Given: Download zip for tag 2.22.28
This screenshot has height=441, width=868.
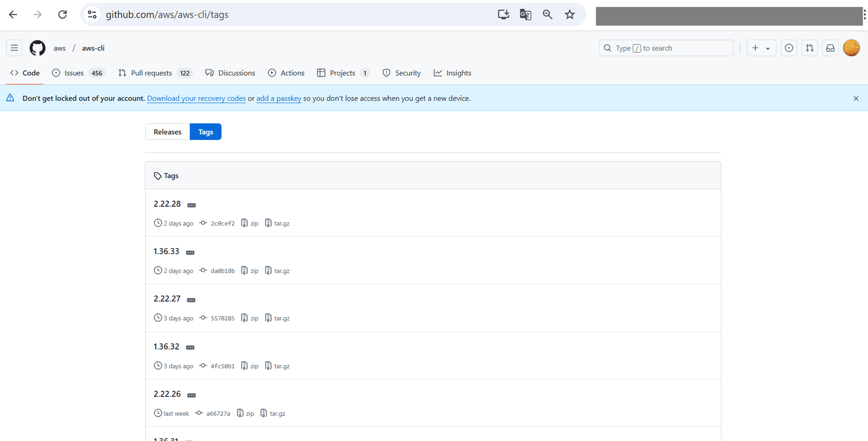Looking at the screenshot, I should pyautogui.click(x=250, y=223).
